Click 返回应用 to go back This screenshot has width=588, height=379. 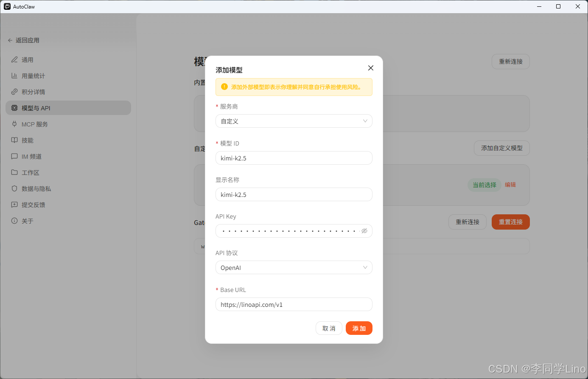coord(24,40)
